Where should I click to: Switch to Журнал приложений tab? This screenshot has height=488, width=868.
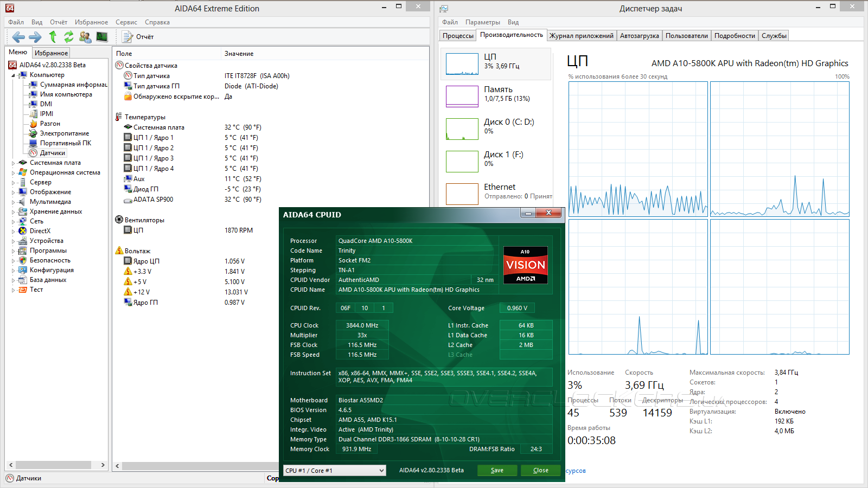pyautogui.click(x=582, y=36)
